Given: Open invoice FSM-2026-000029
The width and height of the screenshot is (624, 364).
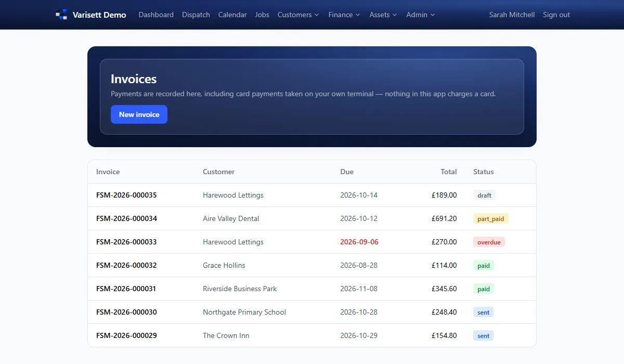Looking at the screenshot, I should point(126,335).
